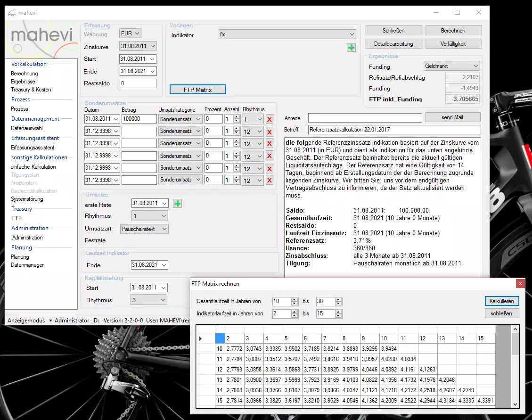Click the FTP matrix vertical scrollbar thumb
This screenshot has height=420, width=532.
515,344
